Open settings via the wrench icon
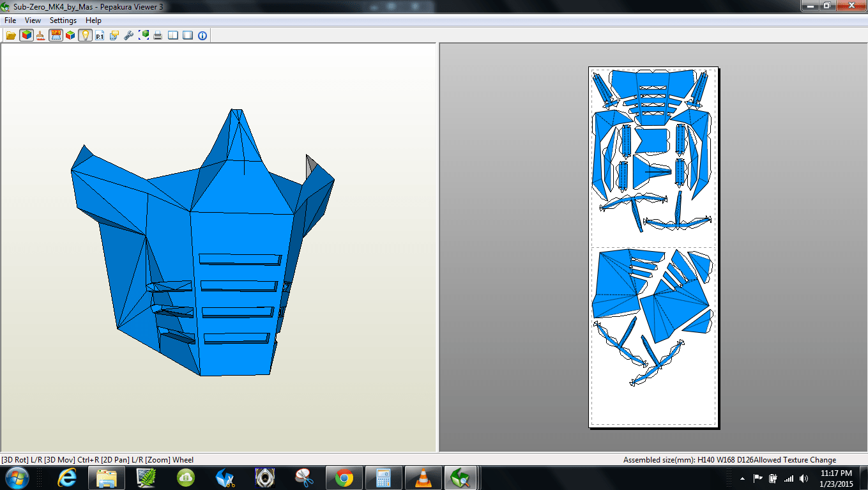The image size is (868, 490). [x=129, y=35]
